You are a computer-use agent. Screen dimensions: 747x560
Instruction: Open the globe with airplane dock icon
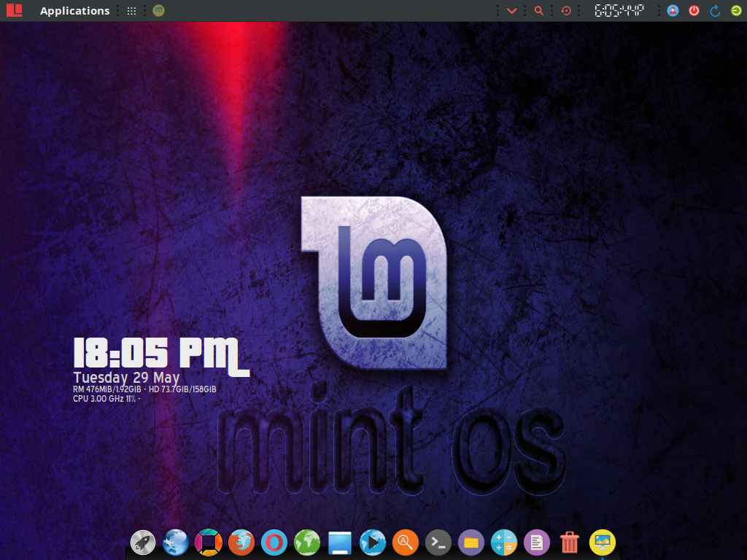[x=175, y=542]
